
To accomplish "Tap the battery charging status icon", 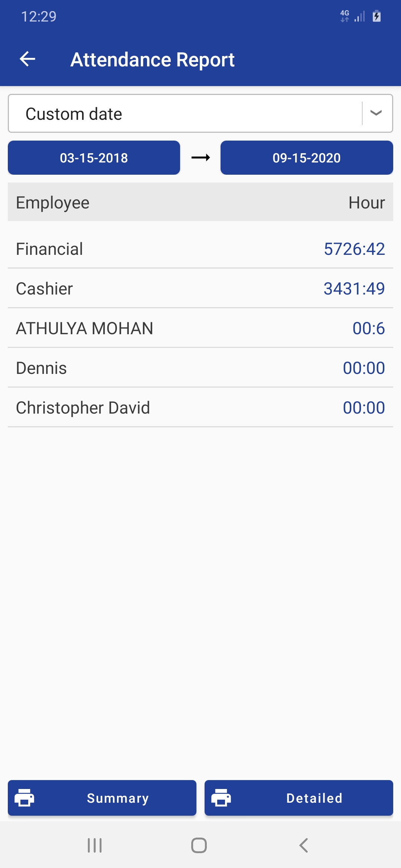I will pyautogui.click(x=376, y=16).
